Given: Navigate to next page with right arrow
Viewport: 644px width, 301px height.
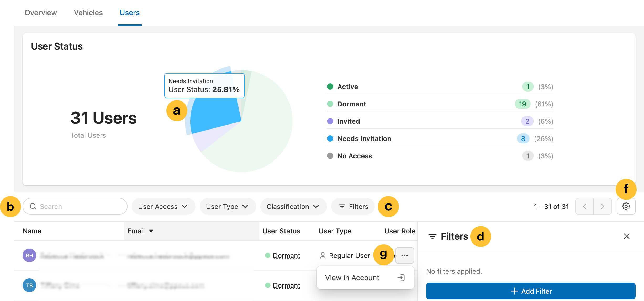Looking at the screenshot, I should (603, 206).
